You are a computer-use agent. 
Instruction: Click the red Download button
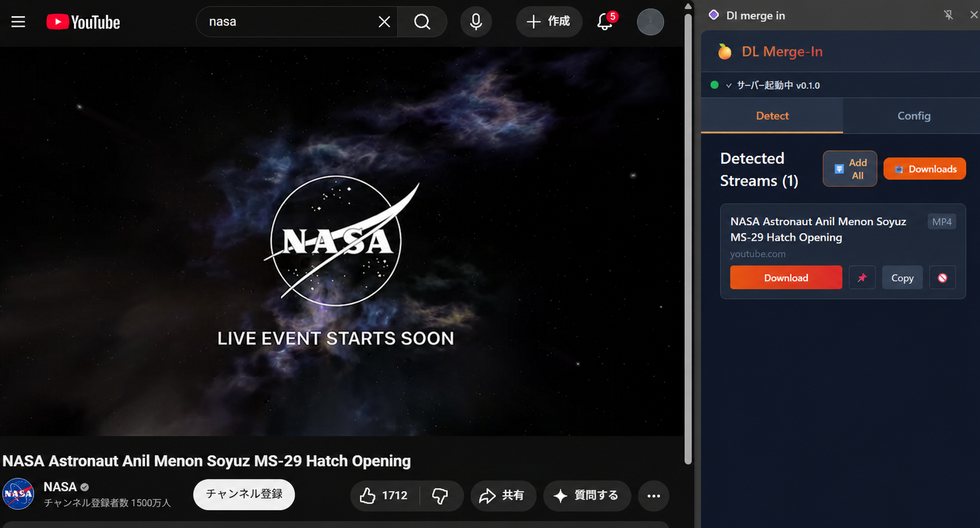(x=786, y=277)
